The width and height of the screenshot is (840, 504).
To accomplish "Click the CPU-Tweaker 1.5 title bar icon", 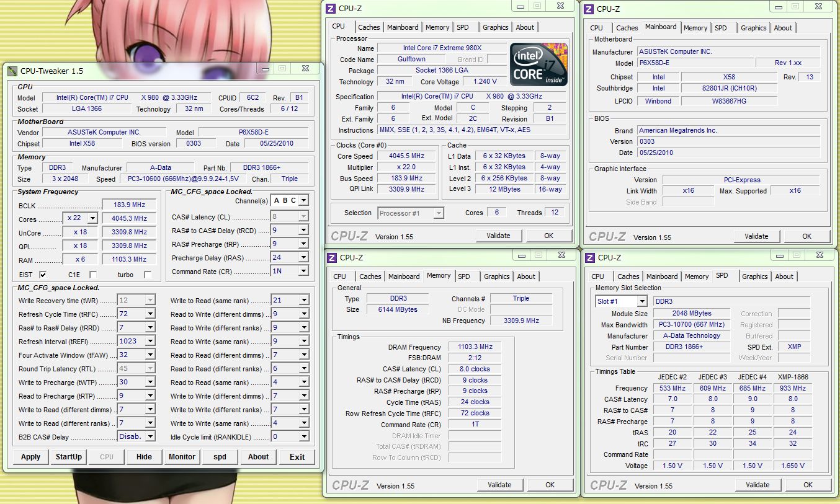I will [12, 71].
